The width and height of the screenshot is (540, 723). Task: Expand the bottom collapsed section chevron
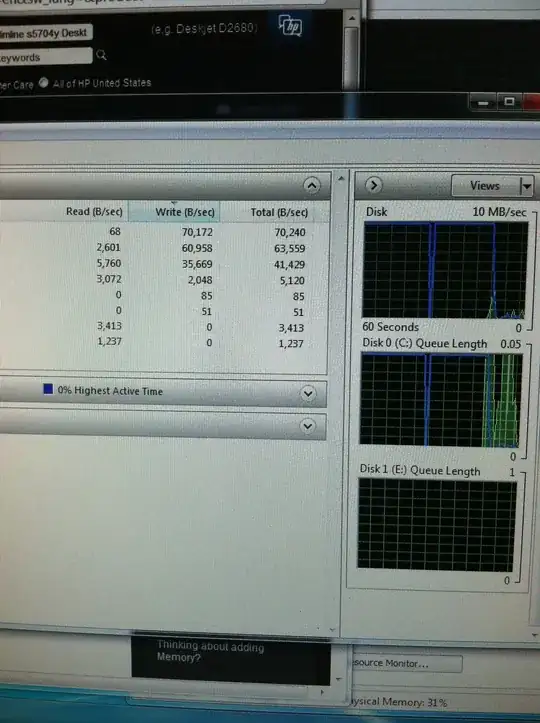tap(308, 426)
